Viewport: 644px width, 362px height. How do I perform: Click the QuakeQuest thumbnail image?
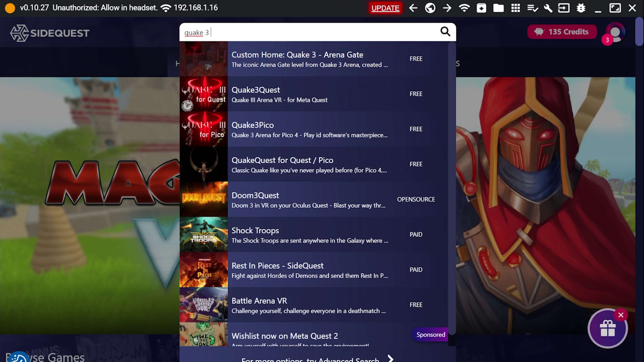[x=203, y=164]
